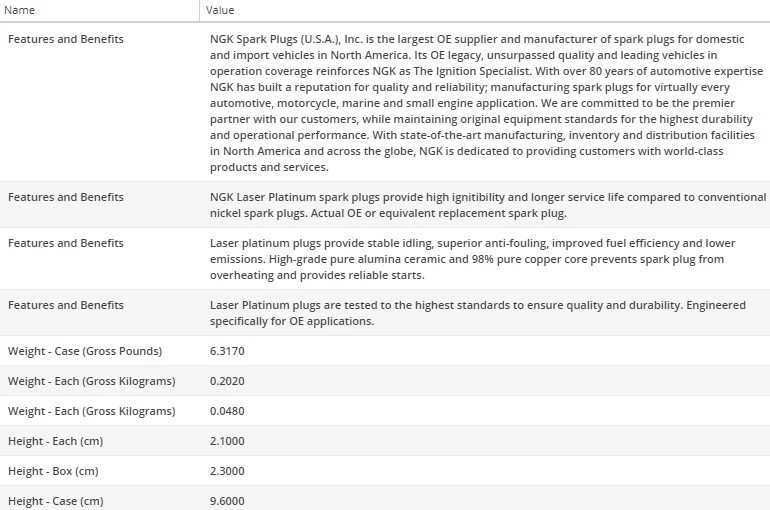Click the 2.1000 height value
Screen dimensions: 770x510
[x=227, y=441]
